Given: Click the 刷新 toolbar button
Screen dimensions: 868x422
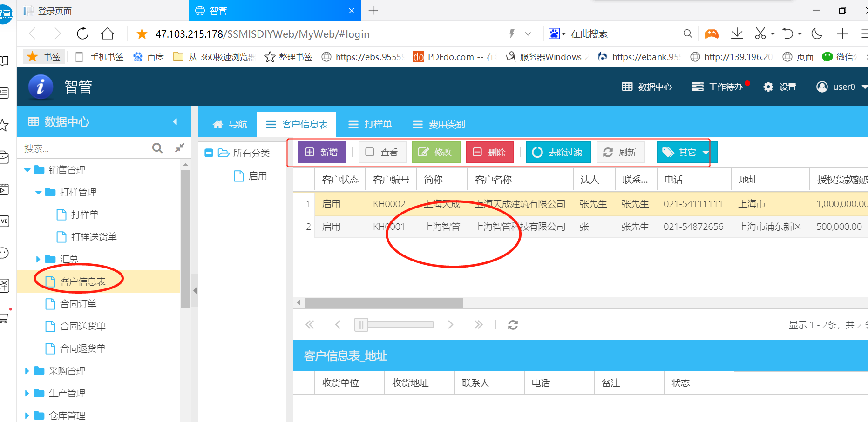Looking at the screenshot, I should click(x=621, y=152).
